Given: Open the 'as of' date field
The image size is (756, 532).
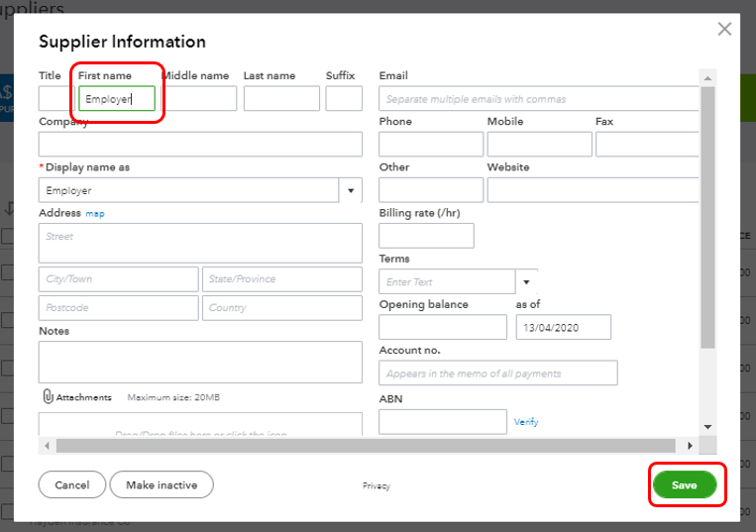Looking at the screenshot, I should [563, 327].
